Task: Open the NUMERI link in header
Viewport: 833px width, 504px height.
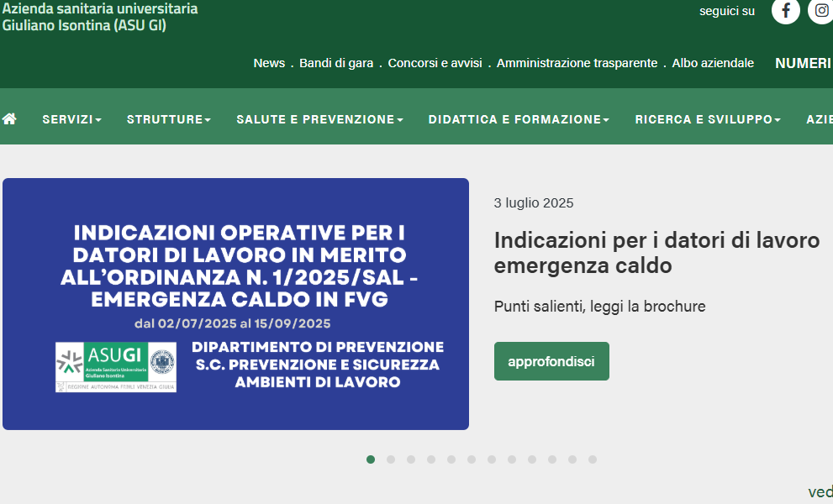Action: [804, 63]
